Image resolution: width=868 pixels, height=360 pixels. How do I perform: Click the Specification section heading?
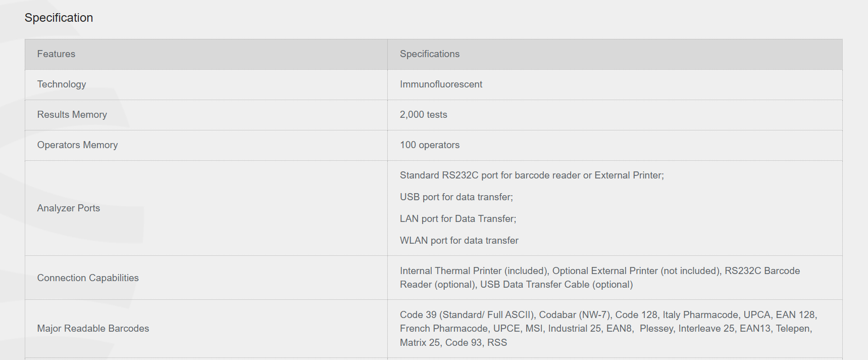pyautogui.click(x=59, y=18)
